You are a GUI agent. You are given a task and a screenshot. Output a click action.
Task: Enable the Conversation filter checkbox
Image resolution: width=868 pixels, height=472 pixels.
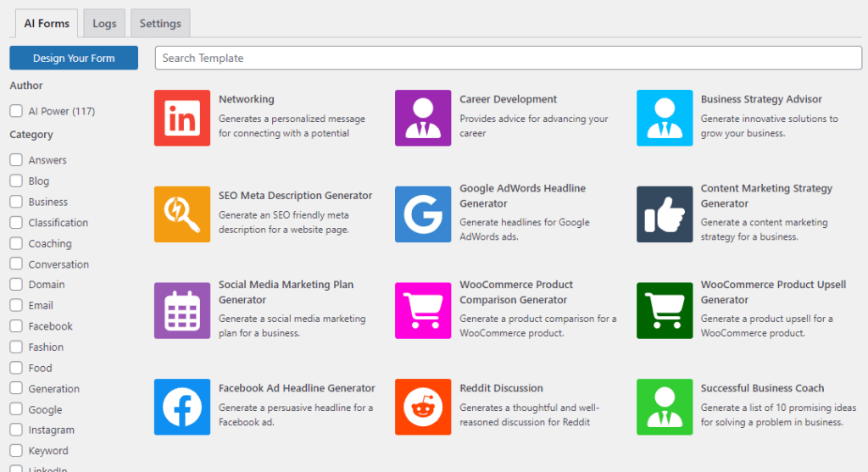click(16, 264)
